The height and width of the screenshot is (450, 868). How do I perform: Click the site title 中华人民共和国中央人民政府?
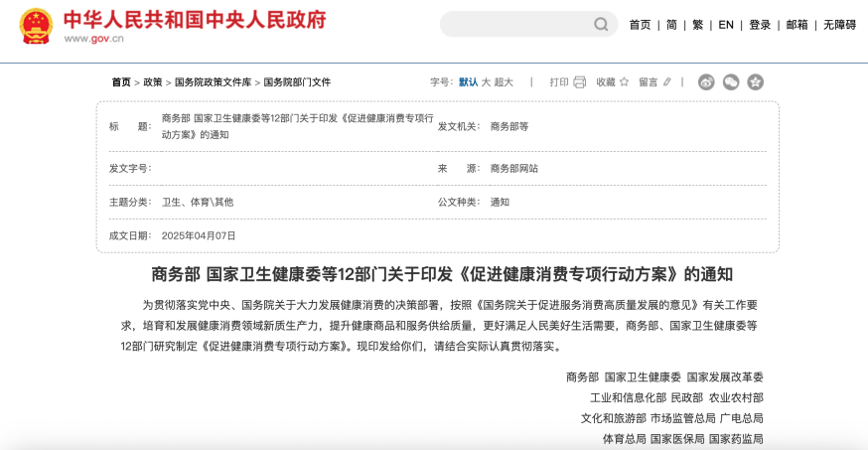pos(195,20)
